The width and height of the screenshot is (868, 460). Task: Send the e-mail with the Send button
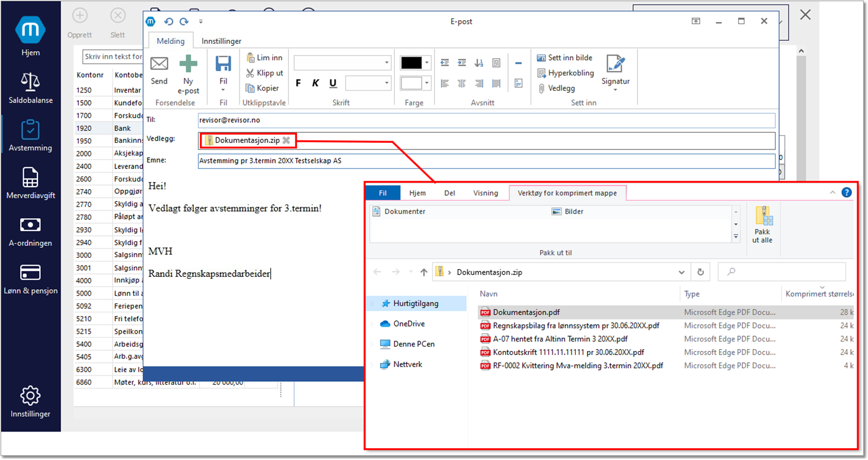click(159, 70)
